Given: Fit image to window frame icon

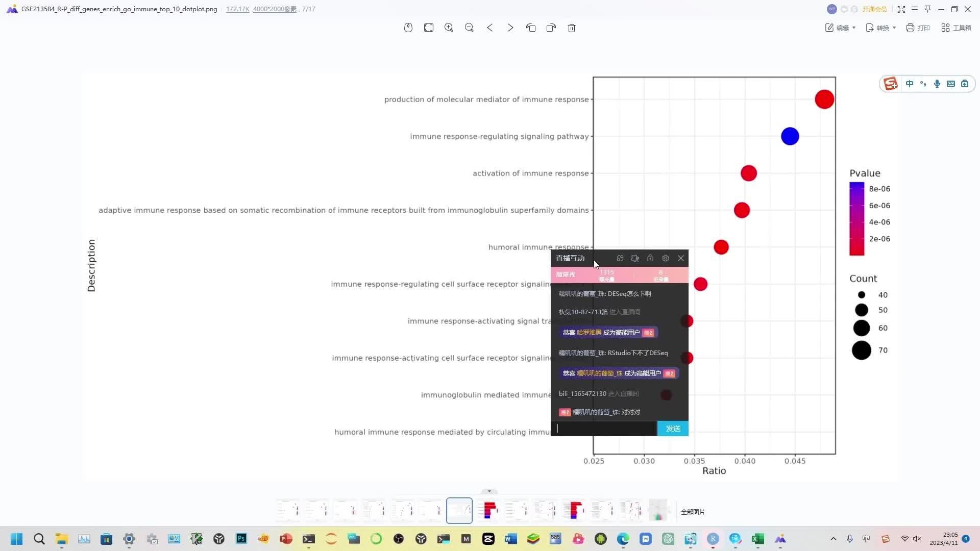Looking at the screenshot, I should tap(428, 28).
